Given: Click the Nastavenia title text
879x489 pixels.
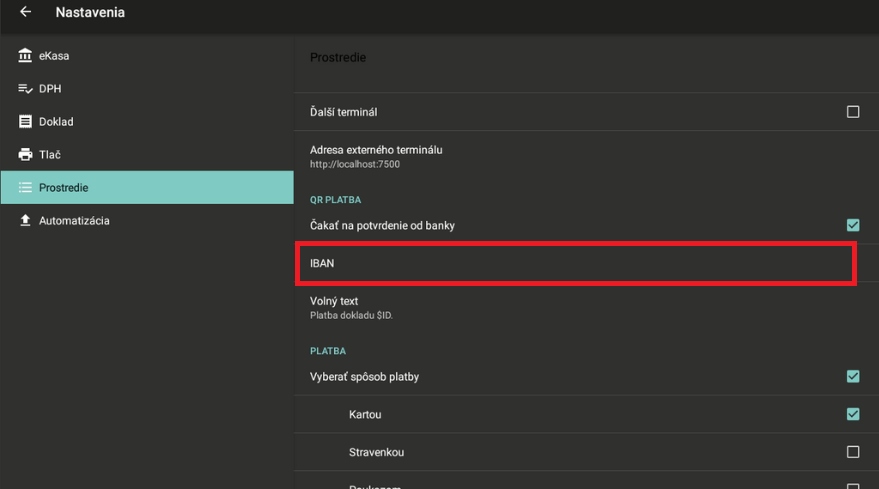Looking at the screenshot, I should [90, 13].
